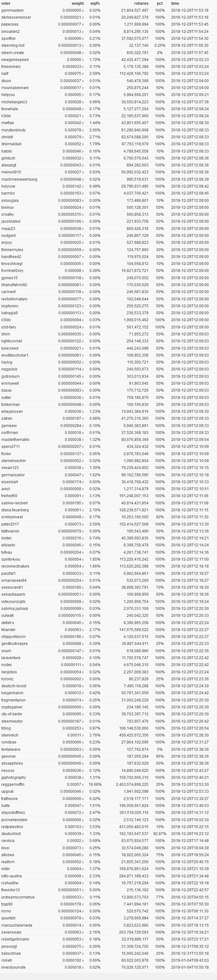Click the eikejanssen voter name
The height and width of the screenshot is (980, 217).
(12, 412)
